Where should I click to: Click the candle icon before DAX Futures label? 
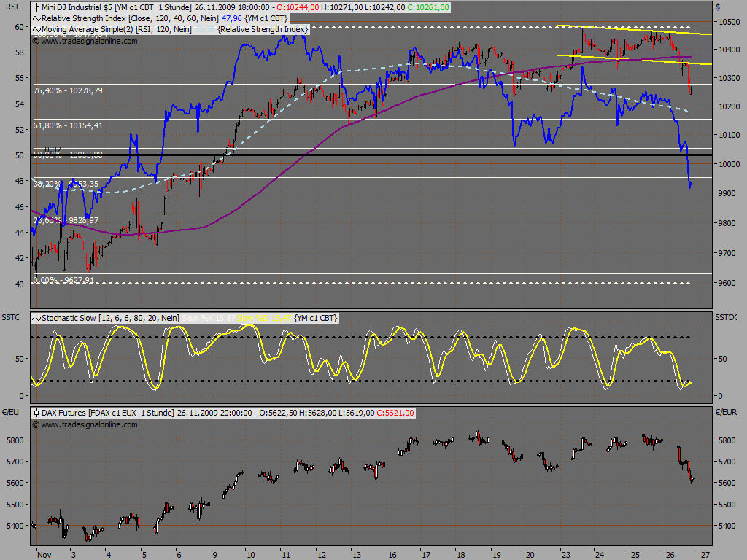(36, 413)
